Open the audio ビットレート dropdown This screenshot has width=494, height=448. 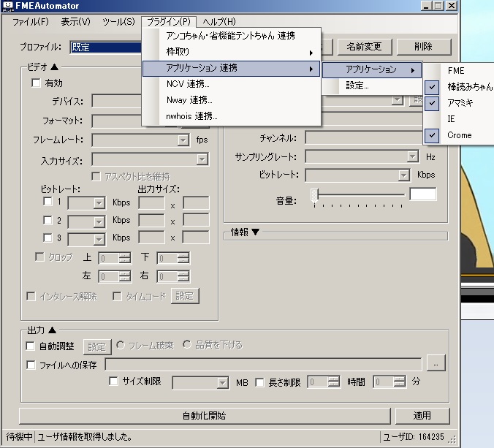(403, 175)
